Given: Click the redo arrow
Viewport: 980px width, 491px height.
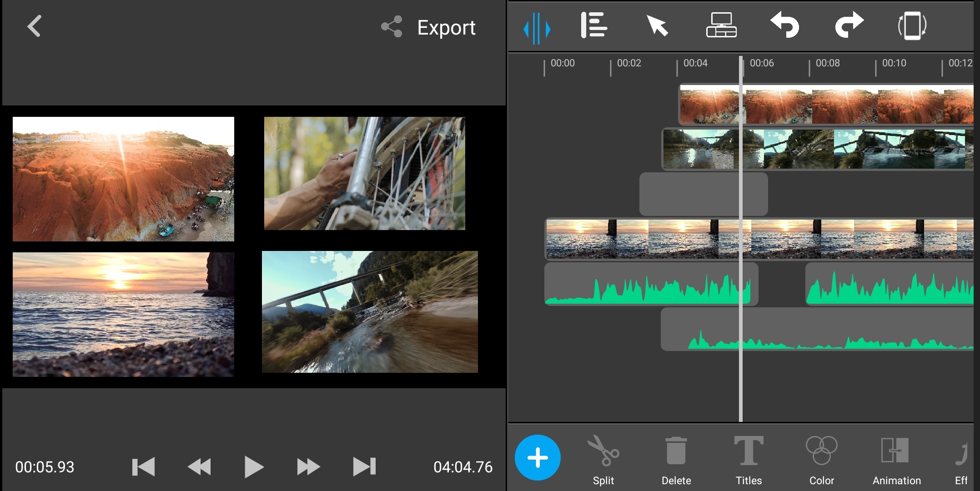Looking at the screenshot, I should point(849,25).
